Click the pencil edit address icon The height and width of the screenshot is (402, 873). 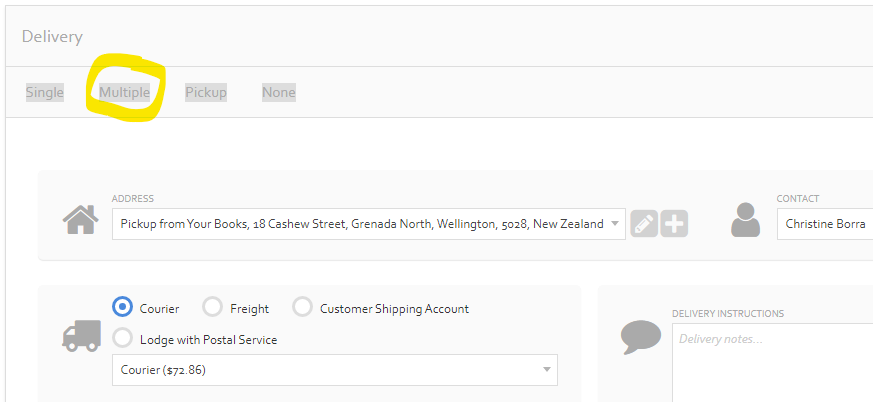644,224
